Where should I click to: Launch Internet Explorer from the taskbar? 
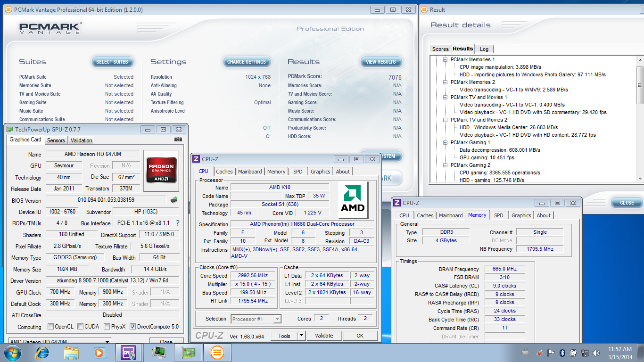point(42,352)
